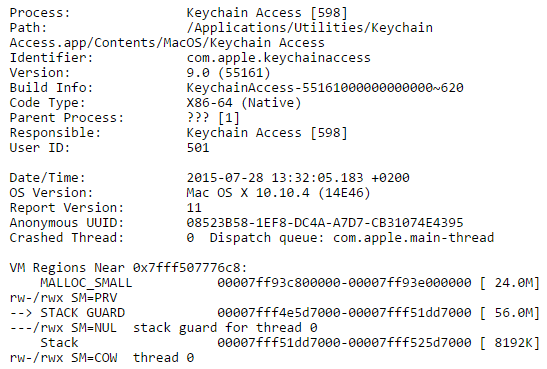Click the date 2015-07-28 13:32:05.183
The width and height of the screenshot is (547, 369).
pyautogui.click(x=275, y=178)
